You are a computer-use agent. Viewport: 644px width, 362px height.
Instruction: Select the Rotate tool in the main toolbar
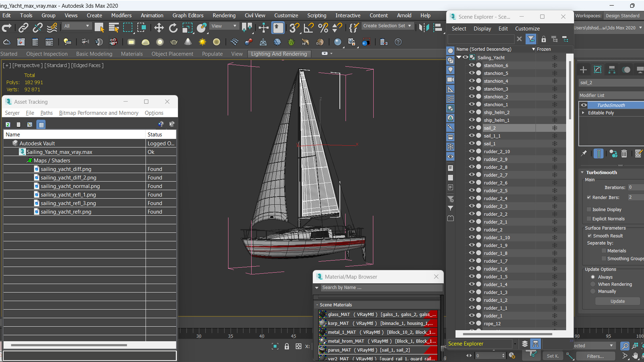173,28
